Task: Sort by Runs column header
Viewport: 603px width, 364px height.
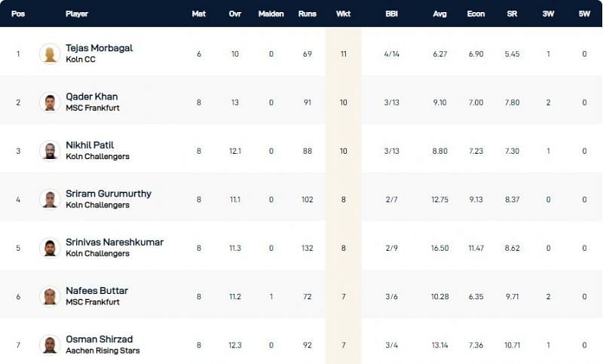Action: (307, 14)
